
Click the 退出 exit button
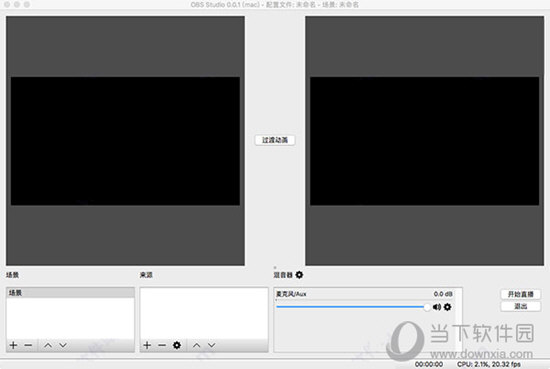click(x=521, y=306)
